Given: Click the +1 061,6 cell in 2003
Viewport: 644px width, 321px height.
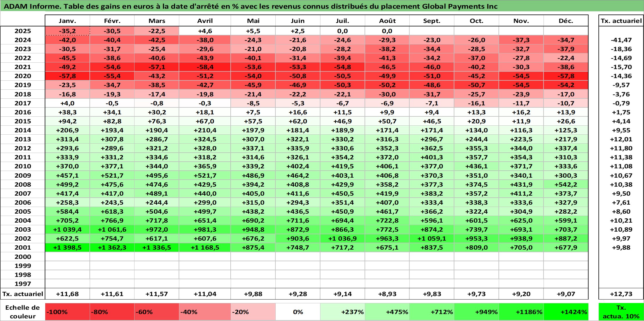Looking at the screenshot, I should 112,230.
